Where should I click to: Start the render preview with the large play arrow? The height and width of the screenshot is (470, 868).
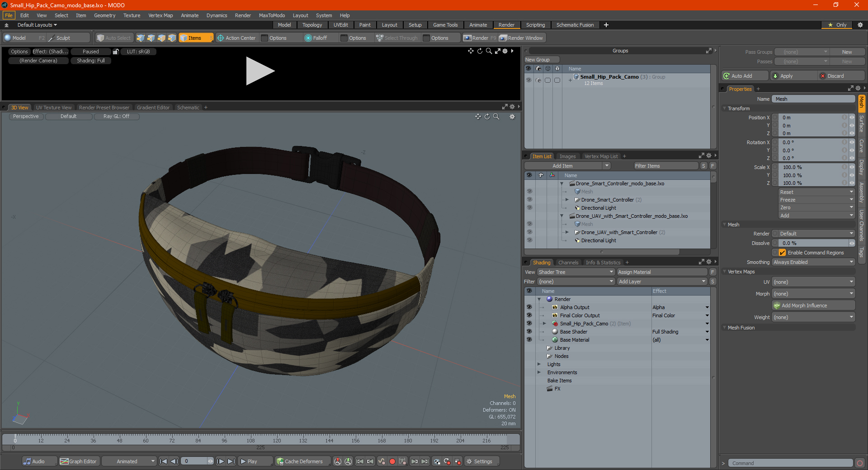(x=260, y=71)
